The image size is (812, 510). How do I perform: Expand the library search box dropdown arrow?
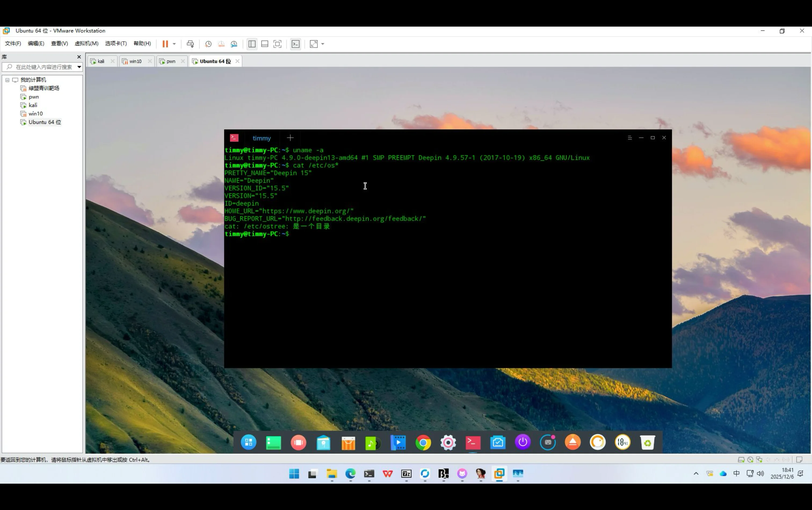click(79, 67)
